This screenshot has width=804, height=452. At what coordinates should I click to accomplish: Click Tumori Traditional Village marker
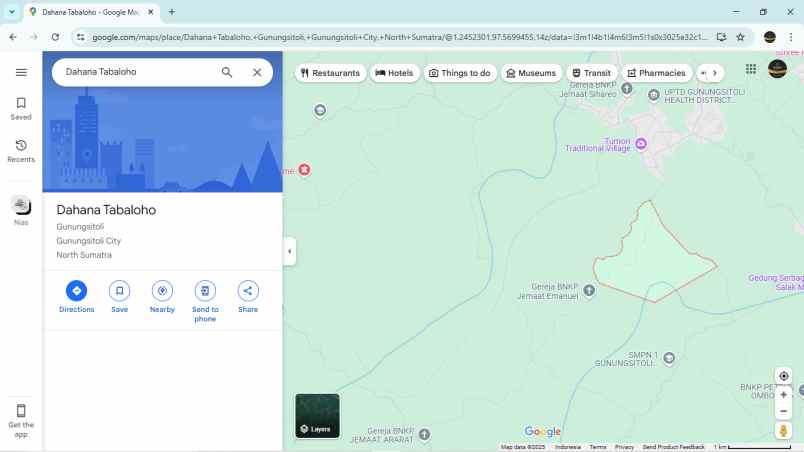(641, 144)
